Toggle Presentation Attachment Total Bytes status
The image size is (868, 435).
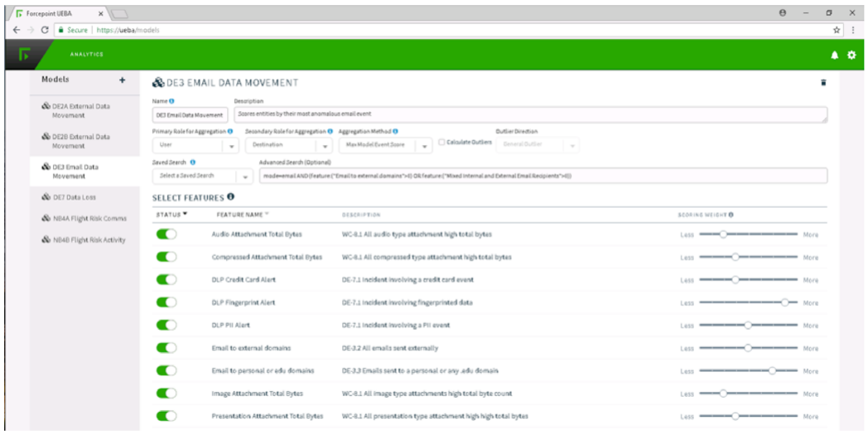coord(166,416)
